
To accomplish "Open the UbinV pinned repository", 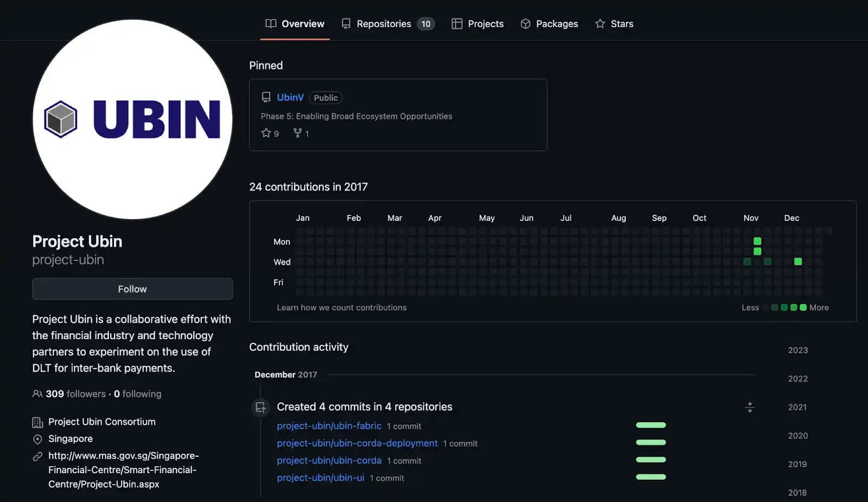I will (290, 98).
